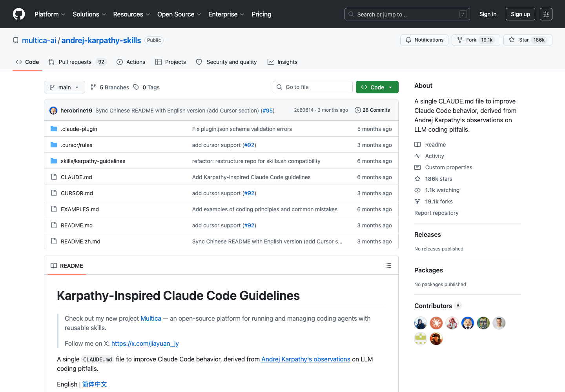The width and height of the screenshot is (565, 392).
Task: Focus the Go to file search field
Action: [x=313, y=87]
